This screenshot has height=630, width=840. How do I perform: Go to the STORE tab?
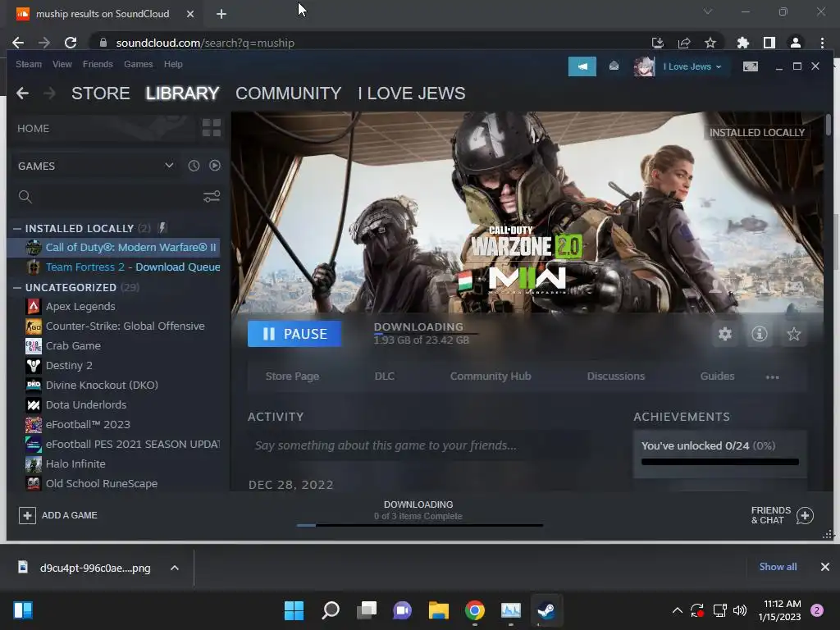(101, 94)
